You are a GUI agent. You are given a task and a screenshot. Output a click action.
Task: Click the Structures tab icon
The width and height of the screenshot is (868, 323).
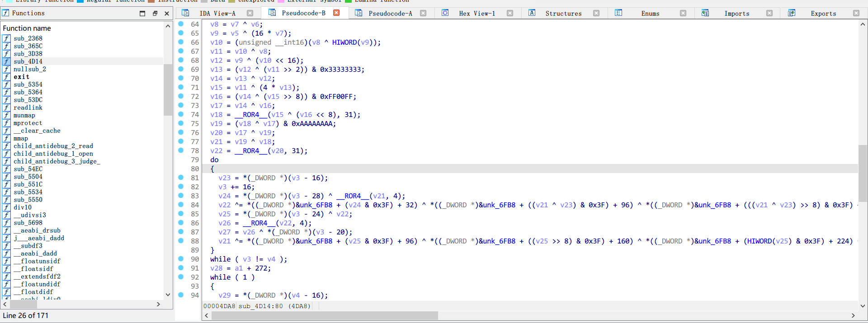tap(532, 13)
